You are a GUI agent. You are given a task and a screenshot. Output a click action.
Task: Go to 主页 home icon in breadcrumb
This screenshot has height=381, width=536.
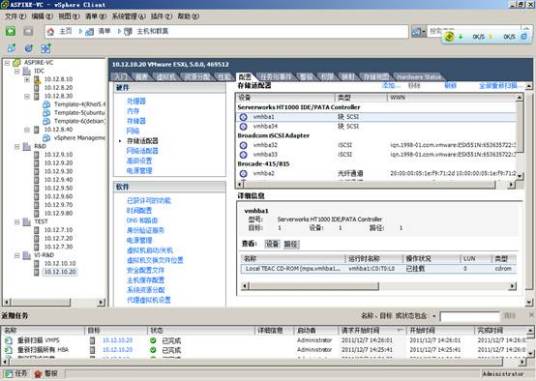tap(51, 32)
